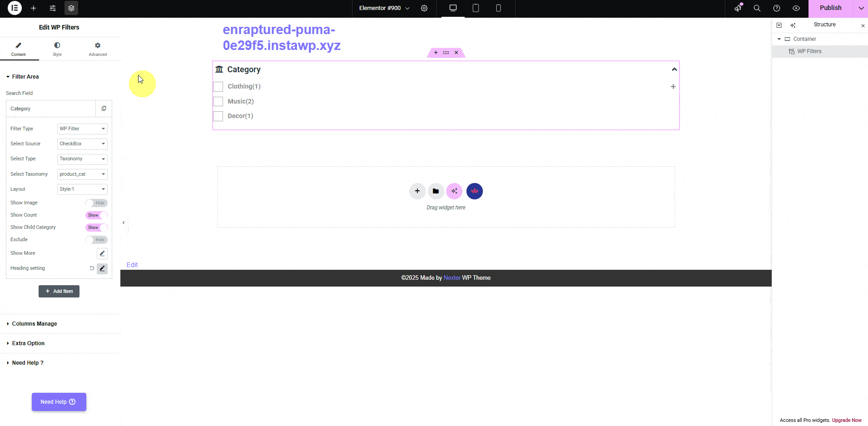This screenshot has height=426, width=868.
Task: Toggle the Show Image switch
Action: tap(96, 203)
